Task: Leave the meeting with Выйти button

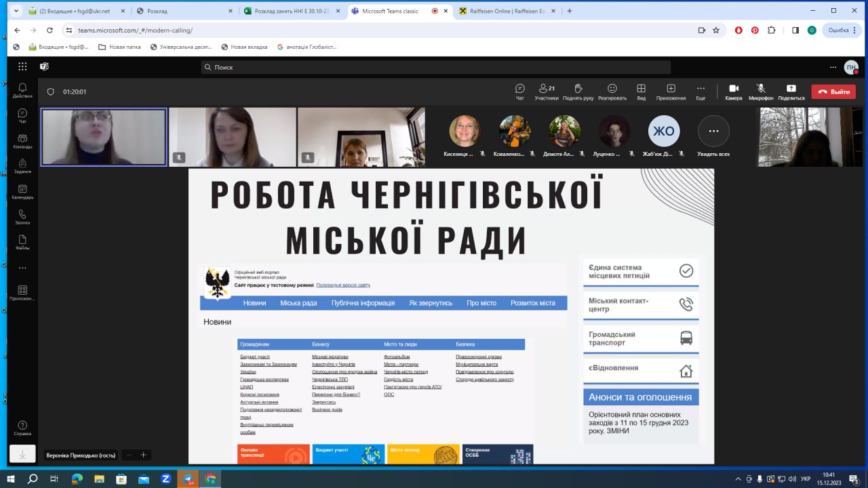Action: coord(833,91)
